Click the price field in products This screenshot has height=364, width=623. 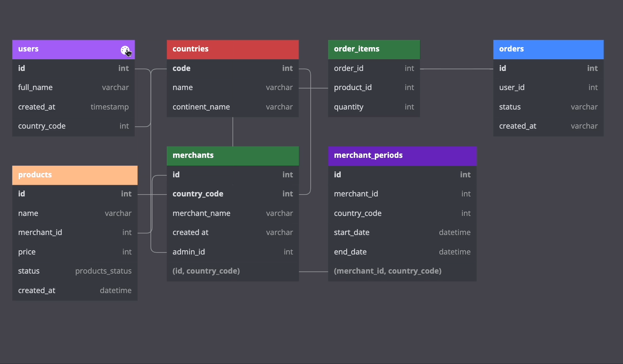click(75, 252)
